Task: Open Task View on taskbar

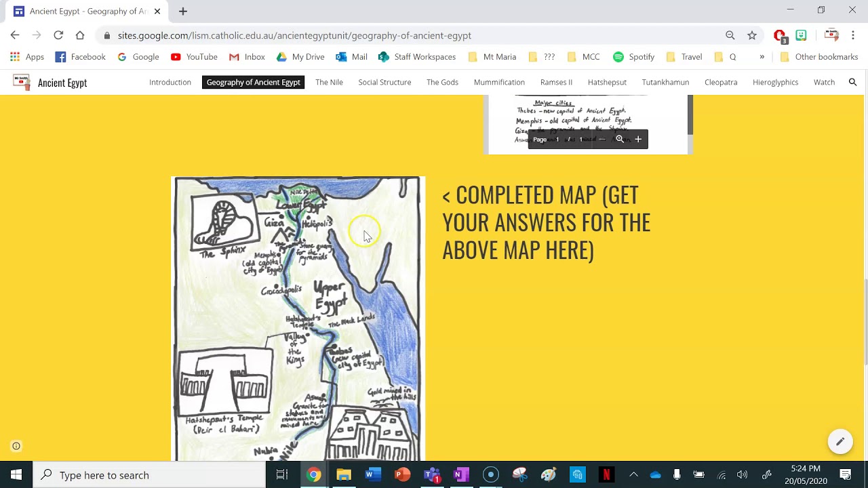Action: pyautogui.click(x=282, y=475)
